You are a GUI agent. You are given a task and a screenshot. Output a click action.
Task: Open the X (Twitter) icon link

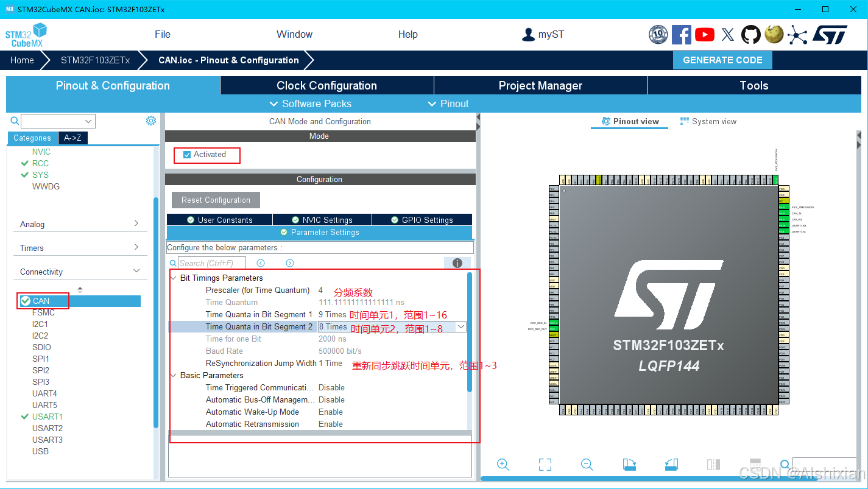point(728,35)
